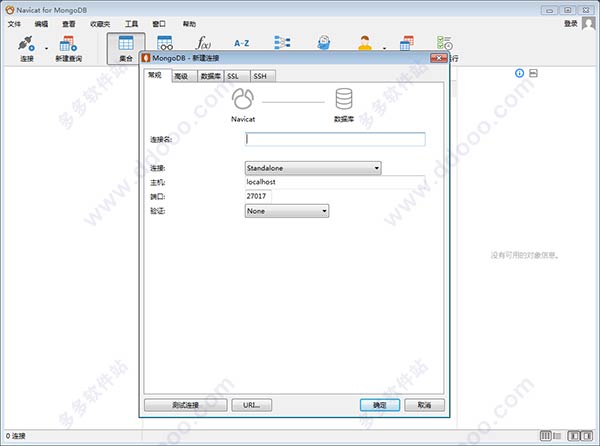Click the list view icon in status bar

pyautogui.click(x=545, y=436)
